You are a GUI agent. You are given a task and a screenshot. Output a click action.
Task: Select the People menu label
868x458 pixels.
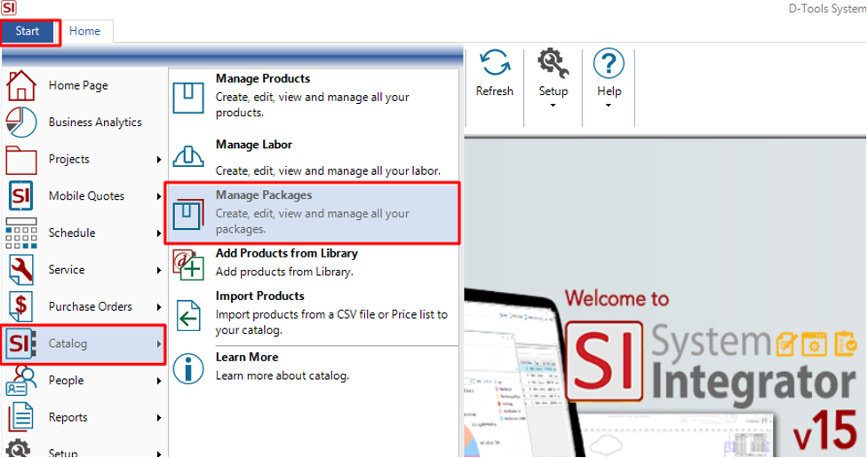pos(66,381)
